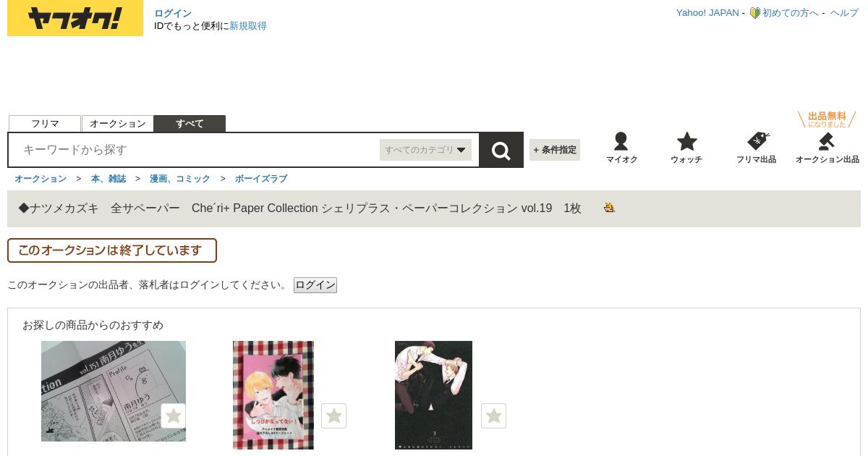Select the フリマ search tab
This screenshot has height=456, width=868.
tap(45, 124)
